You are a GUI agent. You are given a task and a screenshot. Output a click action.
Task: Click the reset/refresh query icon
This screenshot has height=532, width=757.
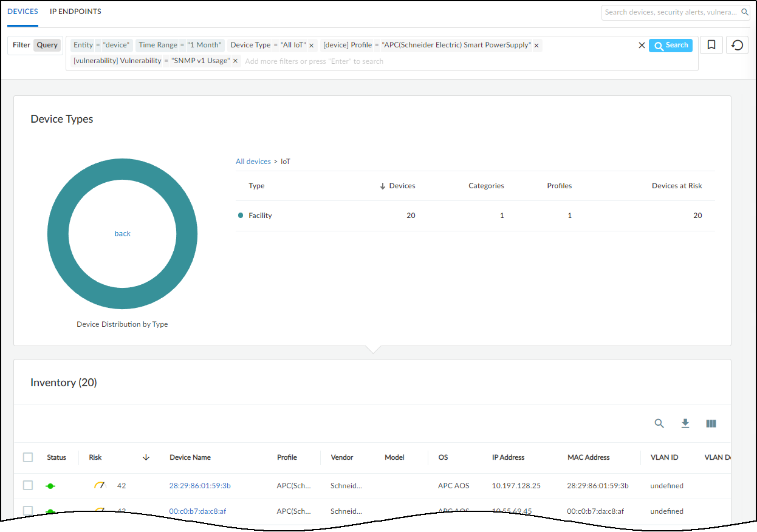[x=737, y=45]
